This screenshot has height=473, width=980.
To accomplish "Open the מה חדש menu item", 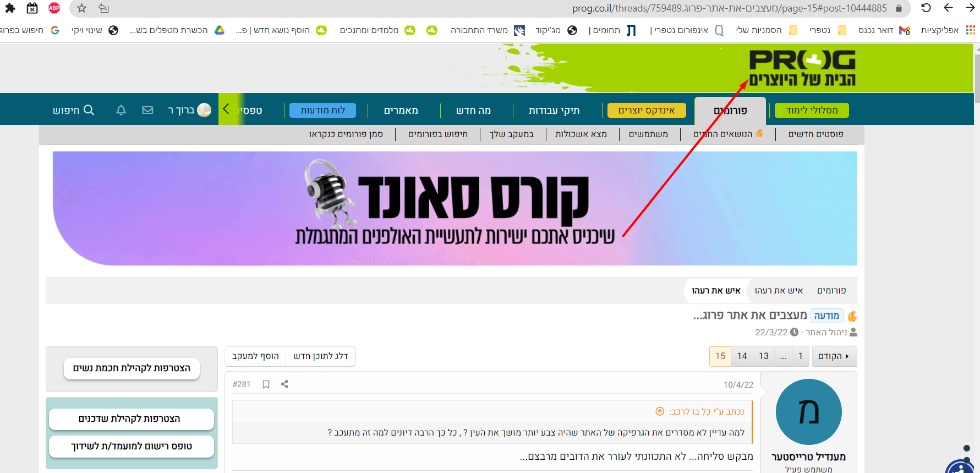I will pyautogui.click(x=473, y=111).
